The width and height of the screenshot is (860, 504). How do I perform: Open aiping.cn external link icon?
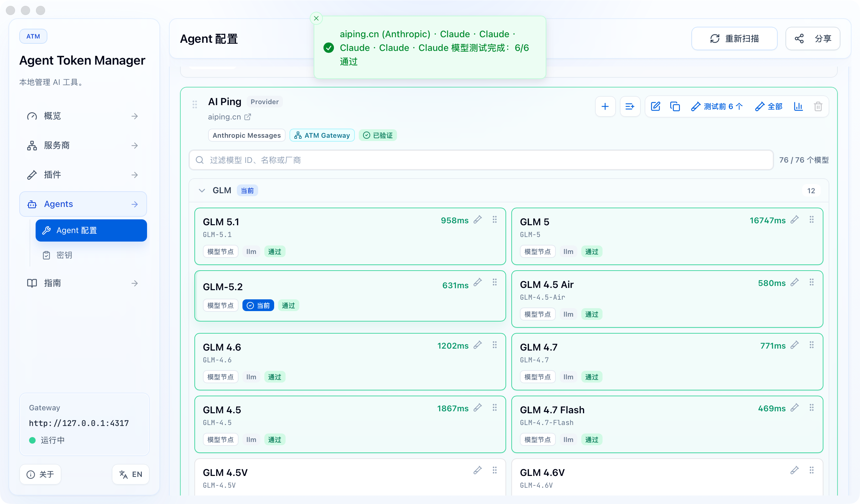pyautogui.click(x=247, y=117)
